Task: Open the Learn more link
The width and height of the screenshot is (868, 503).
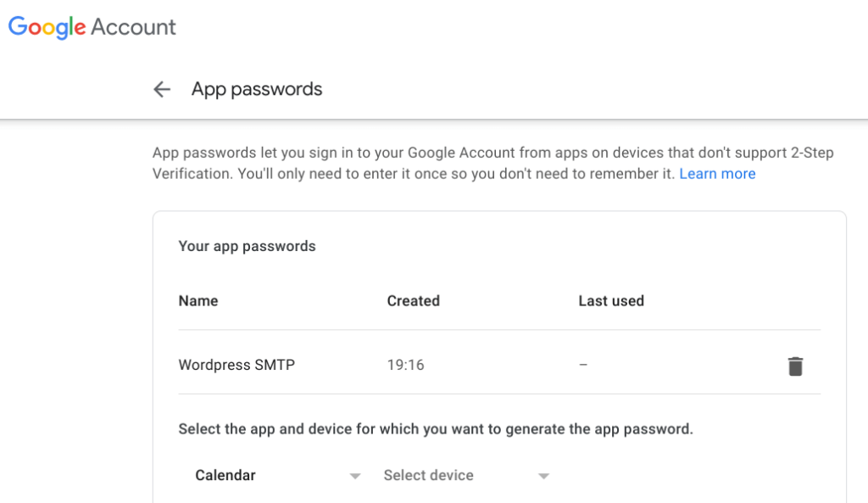Action: click(x=717, y=174)
